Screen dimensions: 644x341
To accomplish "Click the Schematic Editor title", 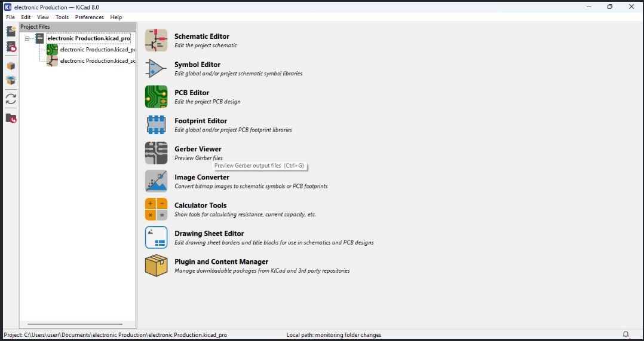I will click(x=202, y=36).
